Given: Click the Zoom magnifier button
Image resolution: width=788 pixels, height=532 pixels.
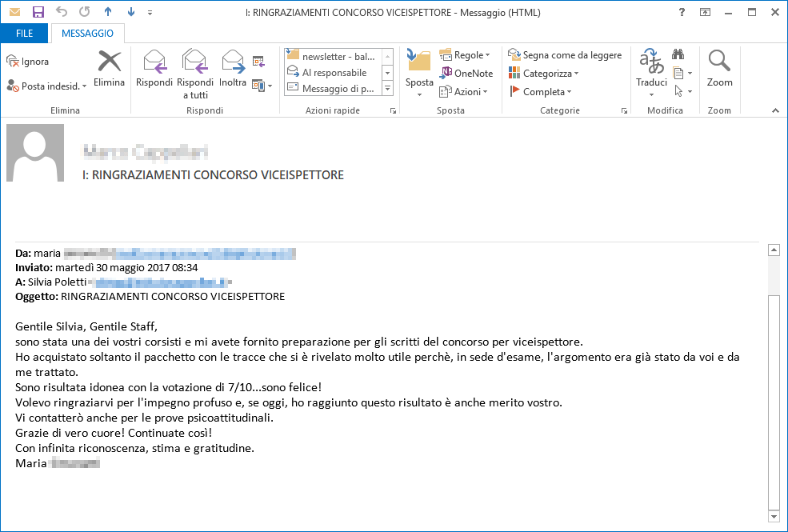Looking at the screenshot, I should click(x=720, y=69).
